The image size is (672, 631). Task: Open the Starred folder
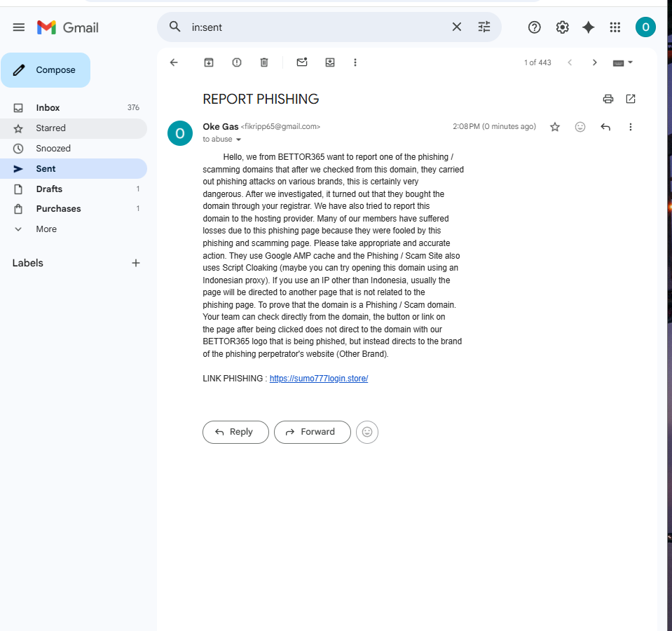point(74,128)
